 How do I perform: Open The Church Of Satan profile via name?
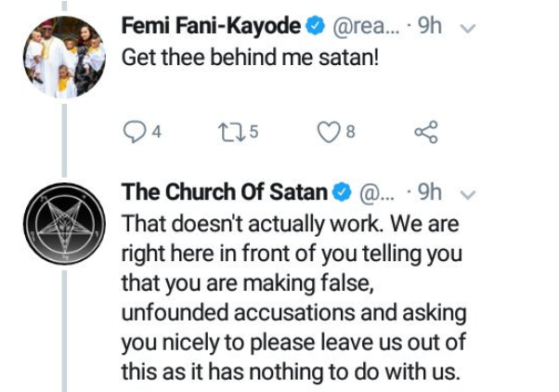(x=225, y=194)
